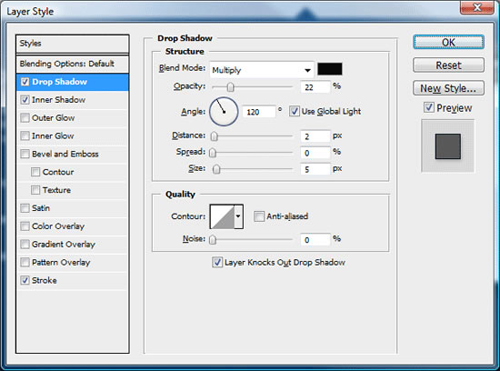Toggle Layer Knocks Out Drop Shadow

(217, 262)
